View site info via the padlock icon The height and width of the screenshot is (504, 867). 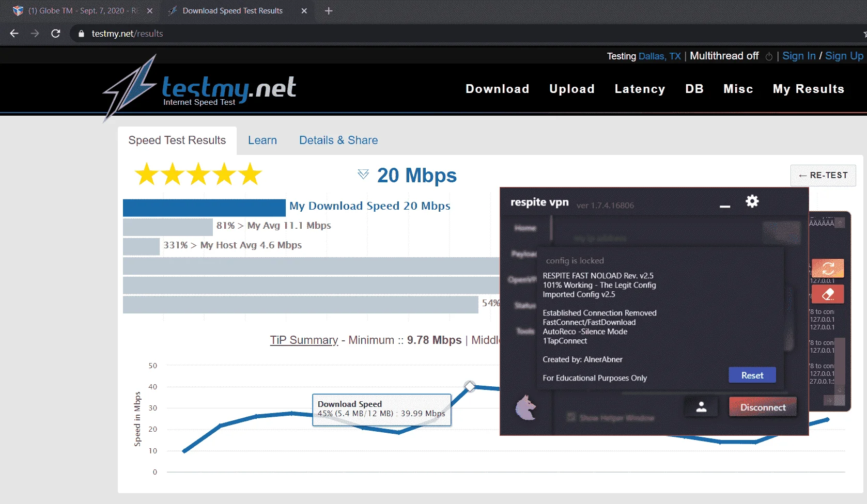pyautogui.click(x=81, y=34)
